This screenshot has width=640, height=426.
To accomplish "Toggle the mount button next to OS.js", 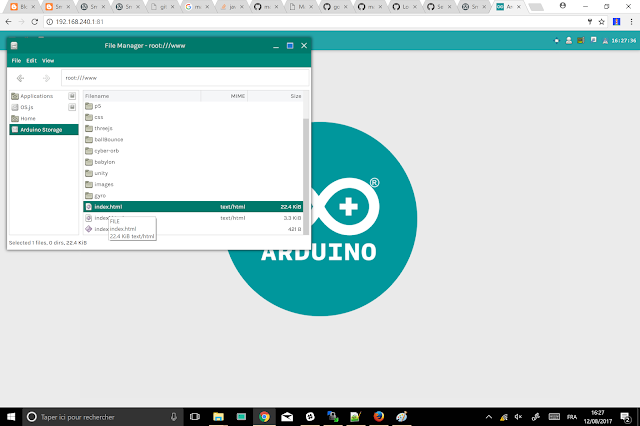I will (72, 107).
